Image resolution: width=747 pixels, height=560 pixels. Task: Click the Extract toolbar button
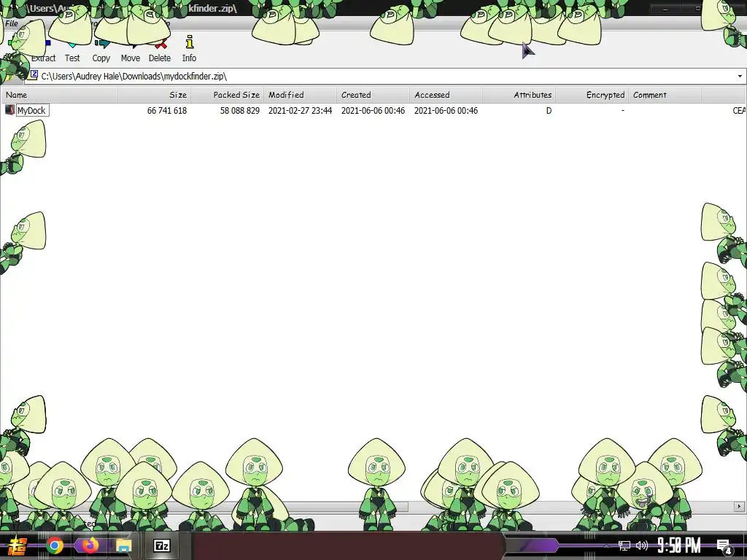43,49
